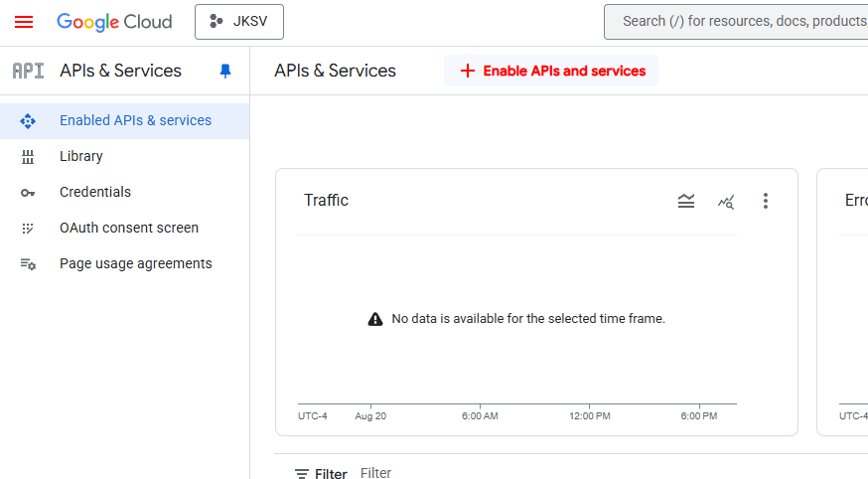Viewport: 868px width, 479px height.
Task: Click the OAuth consent screen icon
Action: point(28,228)
